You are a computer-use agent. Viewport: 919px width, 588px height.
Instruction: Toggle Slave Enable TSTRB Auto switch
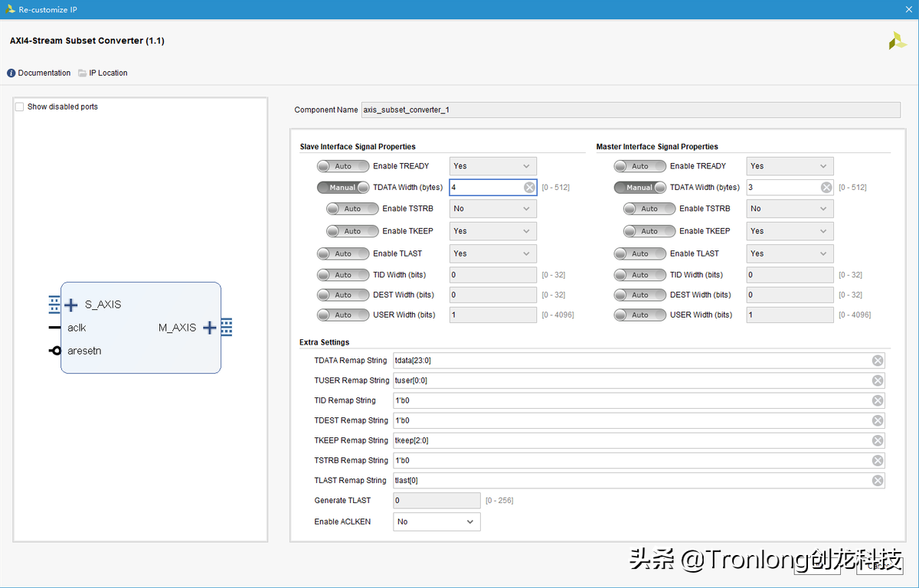(x=352, y=209)
